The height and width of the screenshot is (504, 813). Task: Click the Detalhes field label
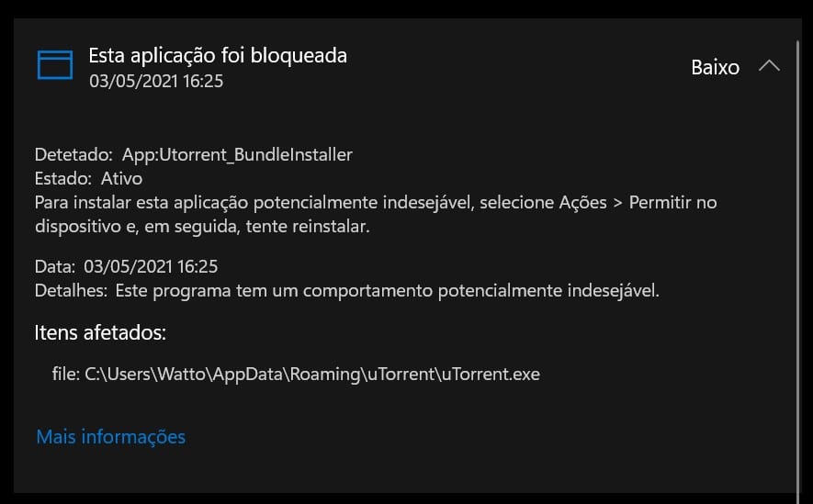tap(71, 291)
